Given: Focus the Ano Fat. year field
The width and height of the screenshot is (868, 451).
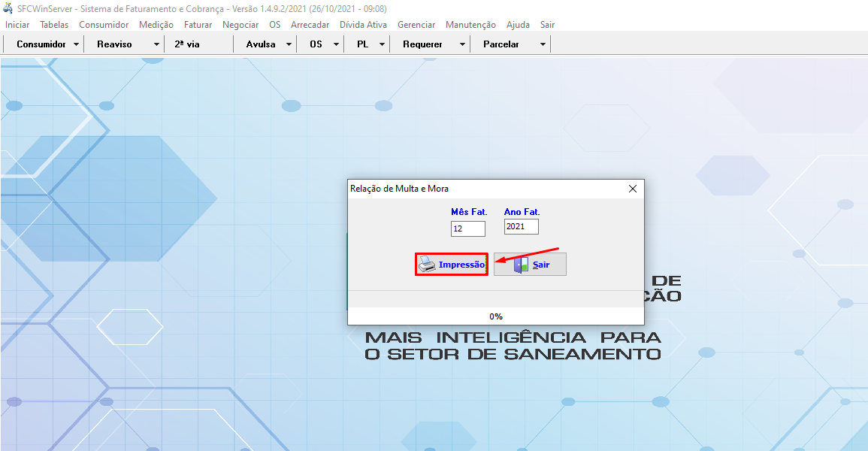Looking at the screenshot, I should point(521,227).
